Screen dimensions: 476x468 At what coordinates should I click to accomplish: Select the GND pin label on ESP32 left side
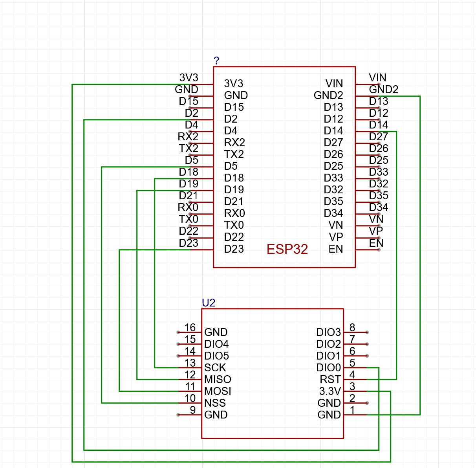tap(236, 95)
